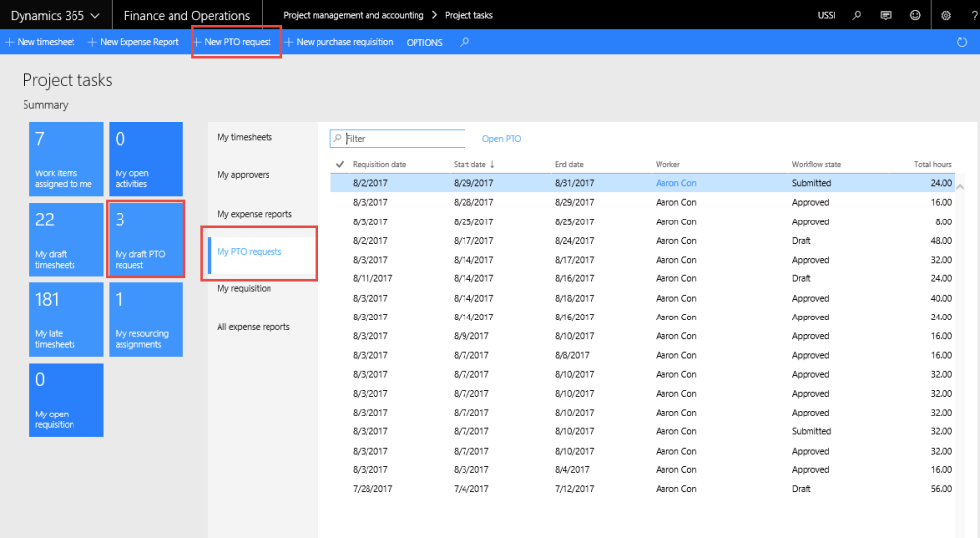Open the My draft PTO request tile

[x=145, y=239]
